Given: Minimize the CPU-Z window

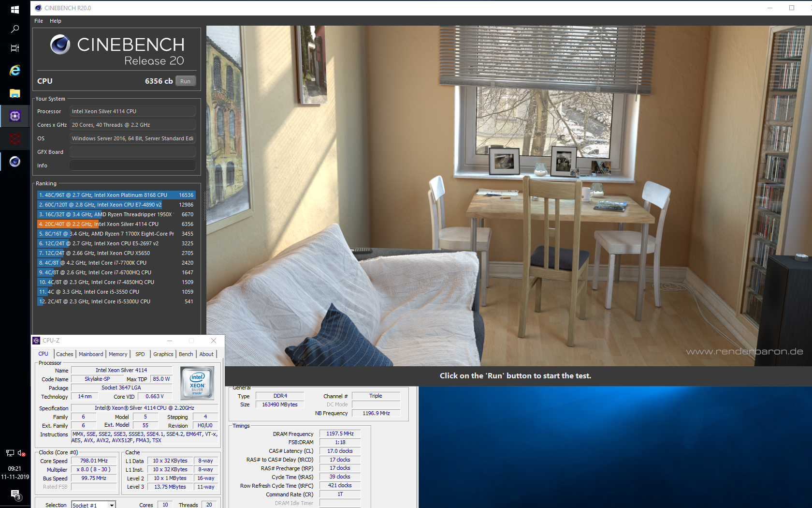Looking at the screenshot, I should pyautogui.click(x=170, y=341).
